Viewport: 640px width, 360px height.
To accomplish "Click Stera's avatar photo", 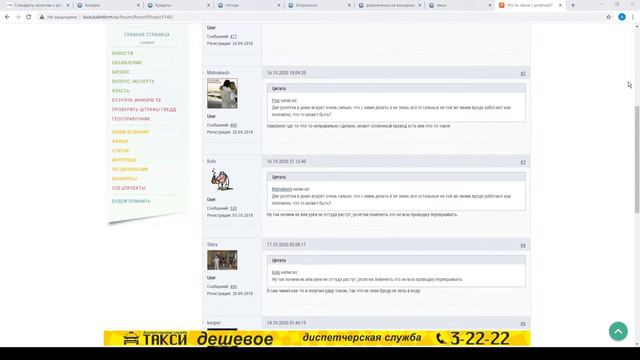I will (222, 260).
